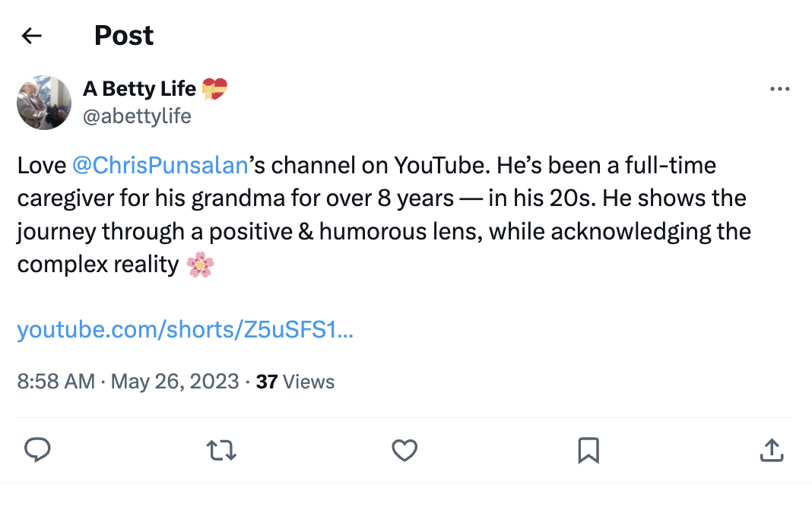Open the reply composer via comment icon

coord(38,450)
